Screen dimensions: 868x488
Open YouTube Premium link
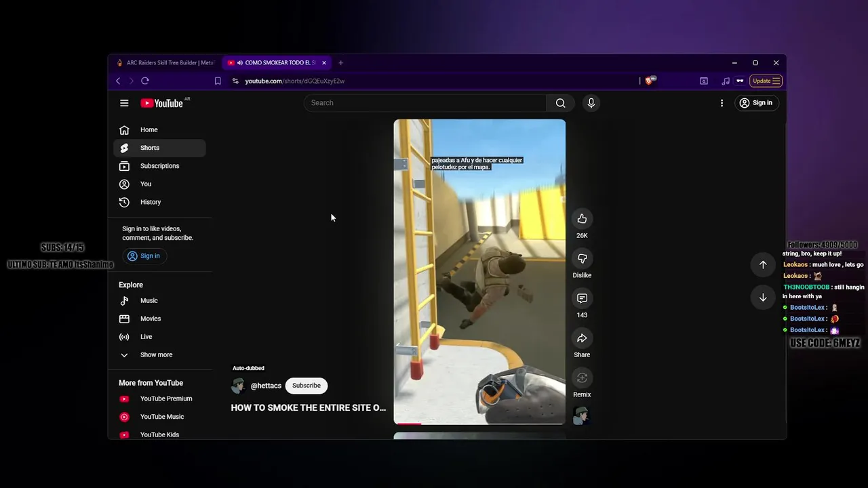tap(159, 399)
